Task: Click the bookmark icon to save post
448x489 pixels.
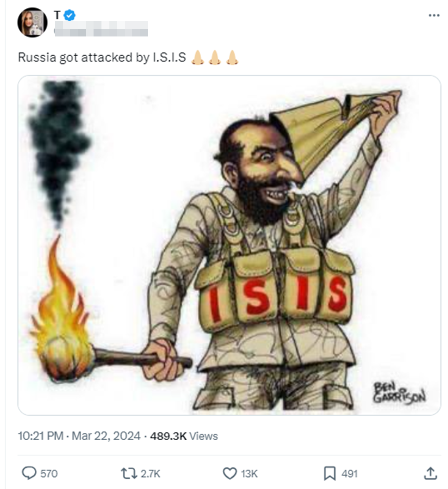Action: tap(330, 474)
